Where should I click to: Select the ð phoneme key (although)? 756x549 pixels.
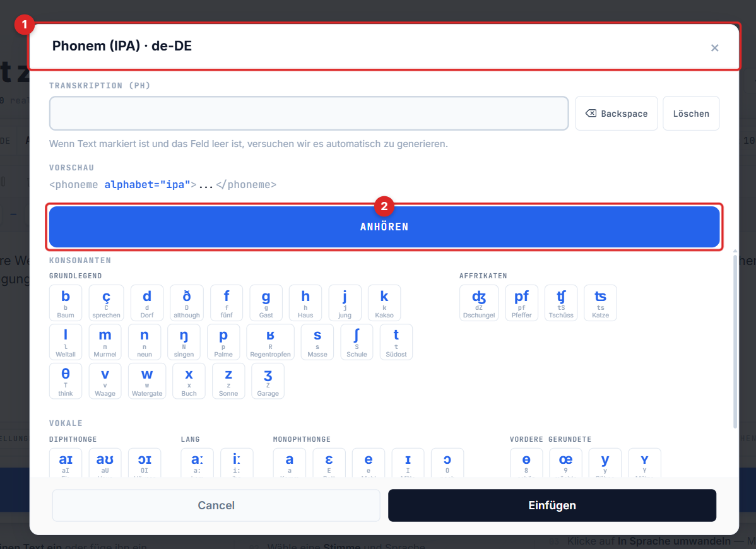click(186, 303)
